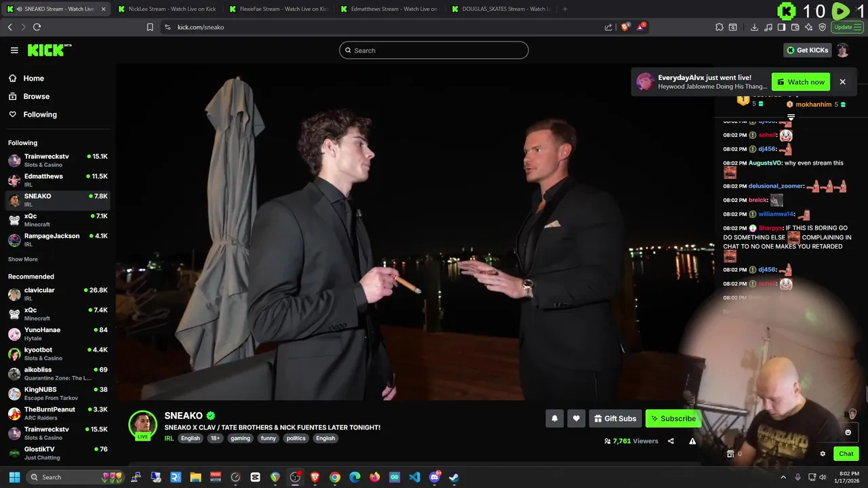Image resolution: width=868 pixels, height=488 pixels.
Task: Click the green Chat button
Action: (x=846, y=453)
